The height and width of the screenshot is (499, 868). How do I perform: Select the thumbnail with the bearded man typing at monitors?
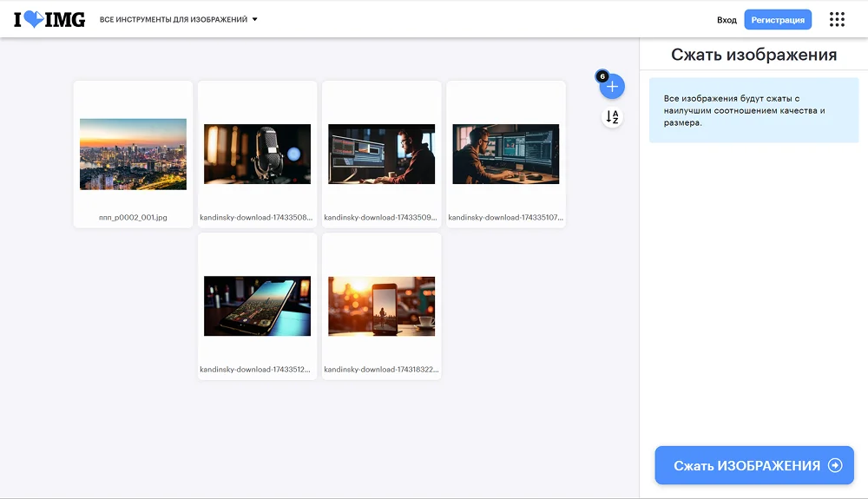505,154
